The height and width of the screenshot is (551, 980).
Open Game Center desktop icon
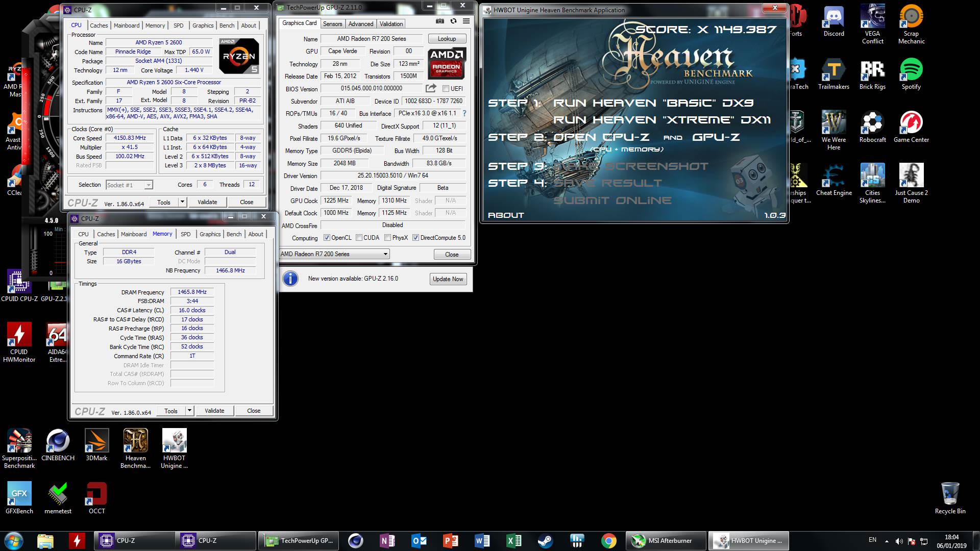tap(911, 128)
